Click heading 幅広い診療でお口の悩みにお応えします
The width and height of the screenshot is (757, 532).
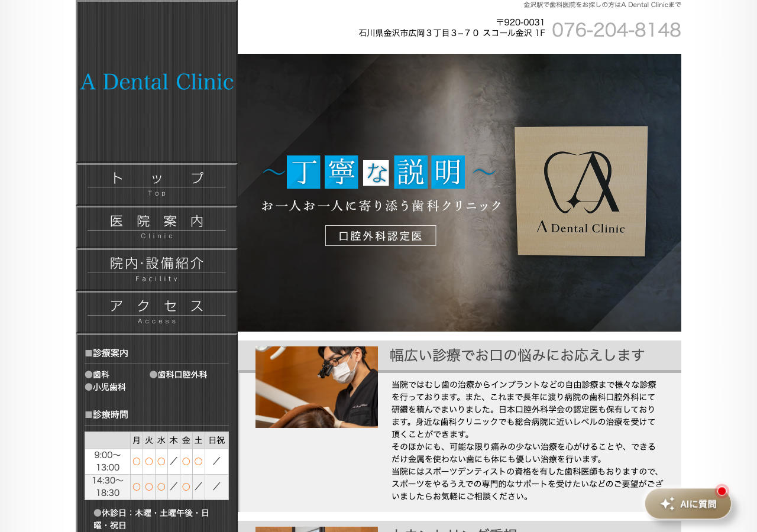(x=517, y=355)
